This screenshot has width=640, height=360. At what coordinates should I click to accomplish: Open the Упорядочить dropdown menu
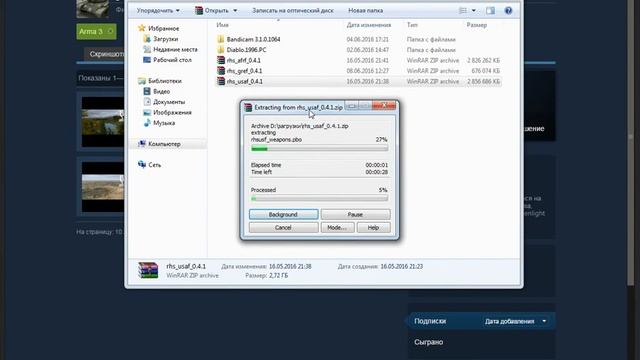(x=158, y=11)
